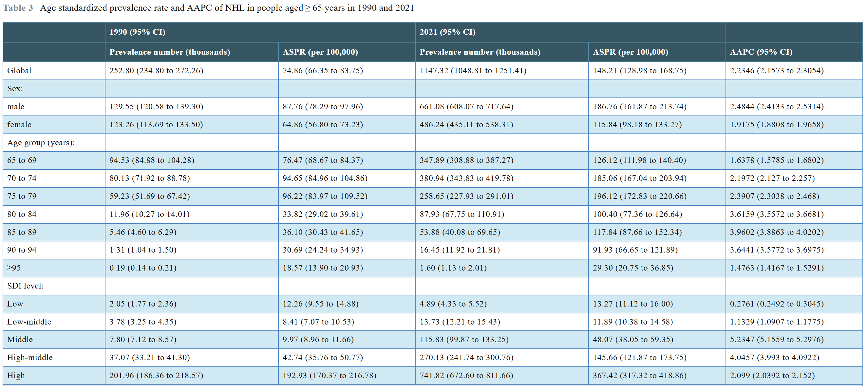
Task: Click the 80 to 84 row label
Action: tap(22, 214)
